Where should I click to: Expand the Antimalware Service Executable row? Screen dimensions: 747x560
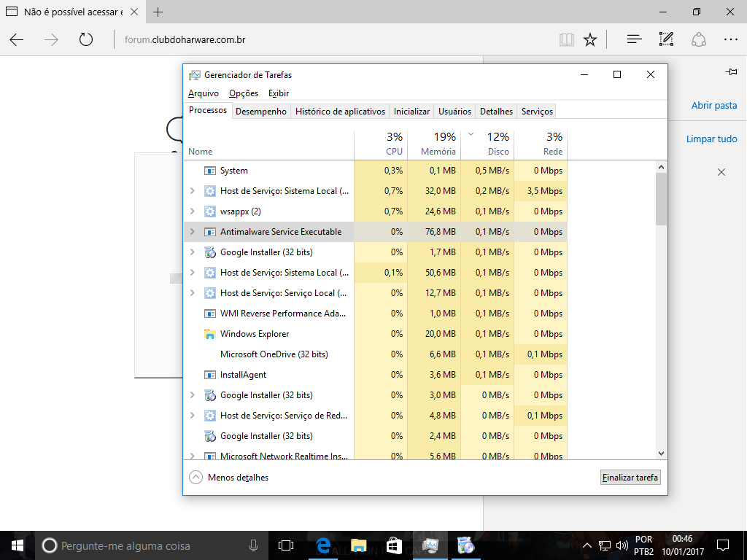[x=193, y=232]
